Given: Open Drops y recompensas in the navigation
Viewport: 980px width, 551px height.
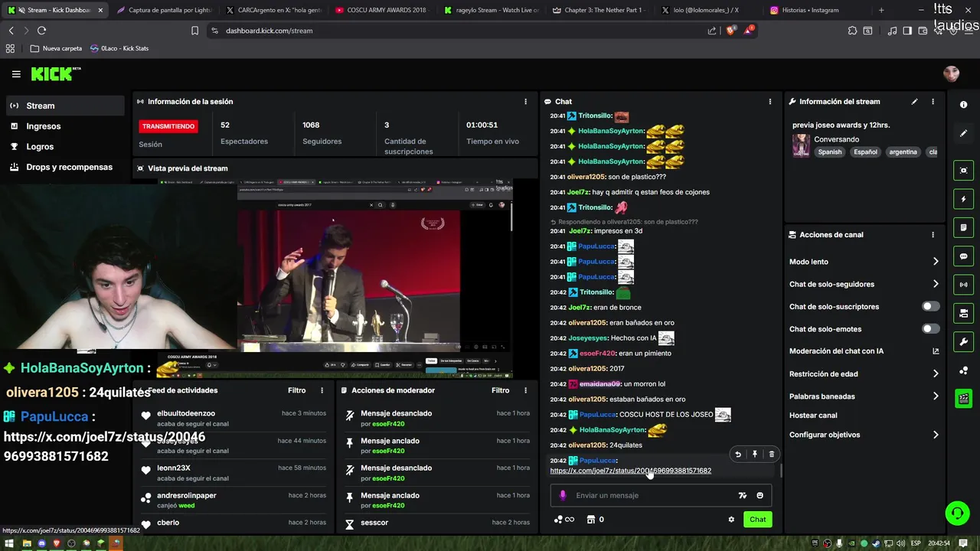Looking at the screenshot, I should pyautogui.click(x=65, y=167).
